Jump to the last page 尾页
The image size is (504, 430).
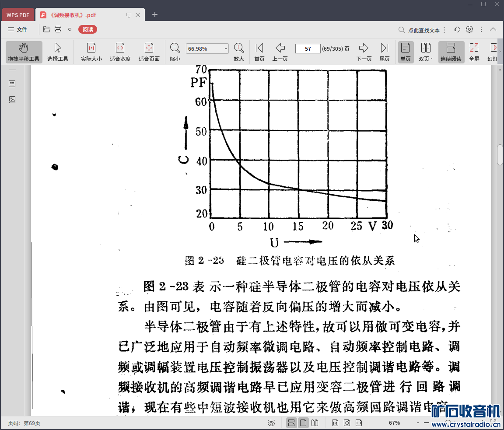point(385,52)
